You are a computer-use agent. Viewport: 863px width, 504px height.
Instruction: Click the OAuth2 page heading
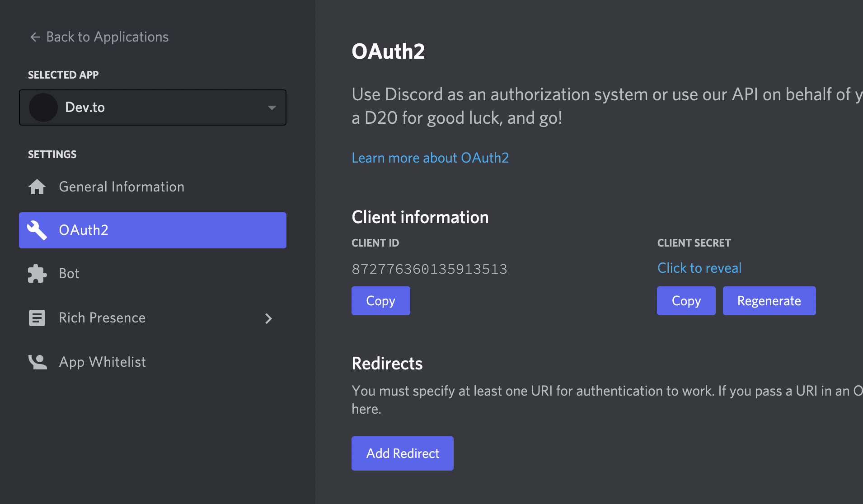coord(388,51)
